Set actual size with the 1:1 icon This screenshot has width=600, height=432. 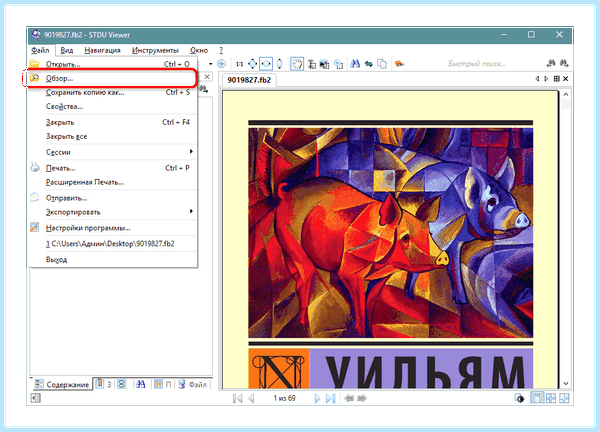[239, 64]
